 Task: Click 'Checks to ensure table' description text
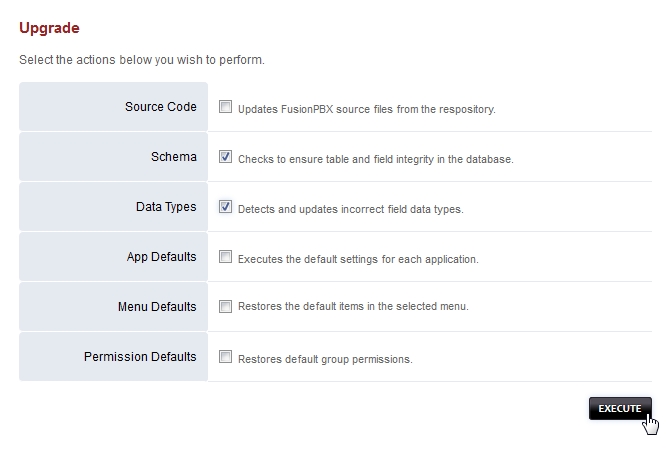click(375, 159)
